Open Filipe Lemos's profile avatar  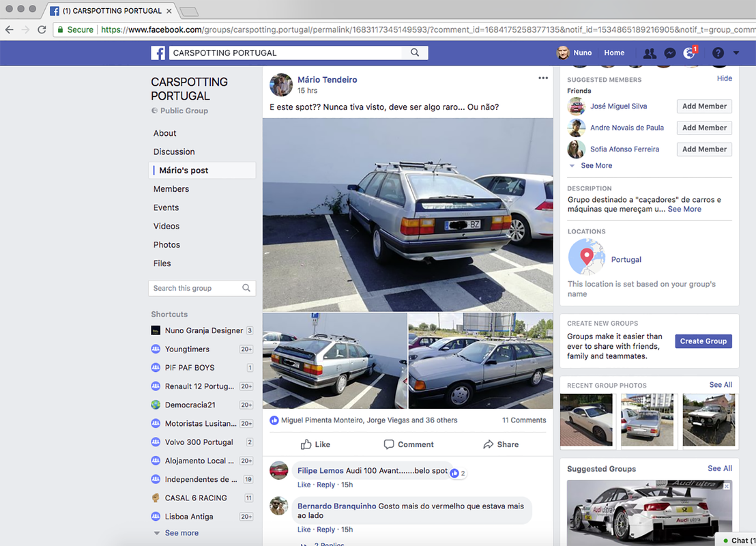pos(278,470)
